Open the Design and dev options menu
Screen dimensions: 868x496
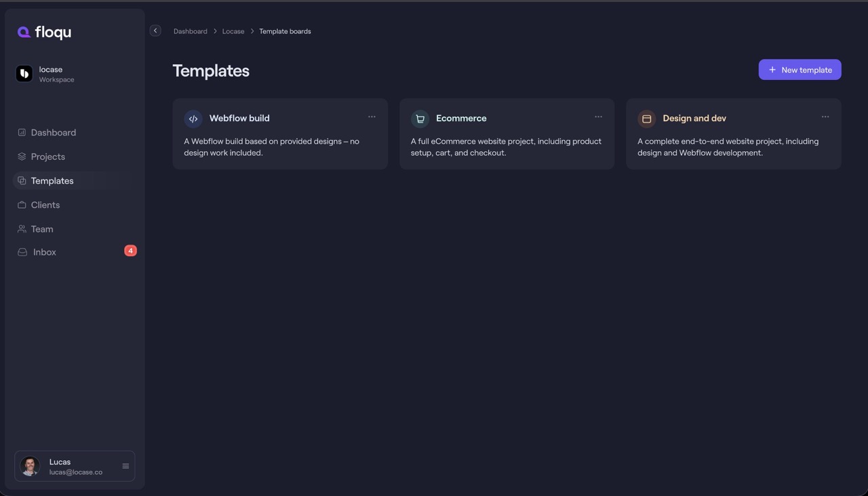point(825,117)
